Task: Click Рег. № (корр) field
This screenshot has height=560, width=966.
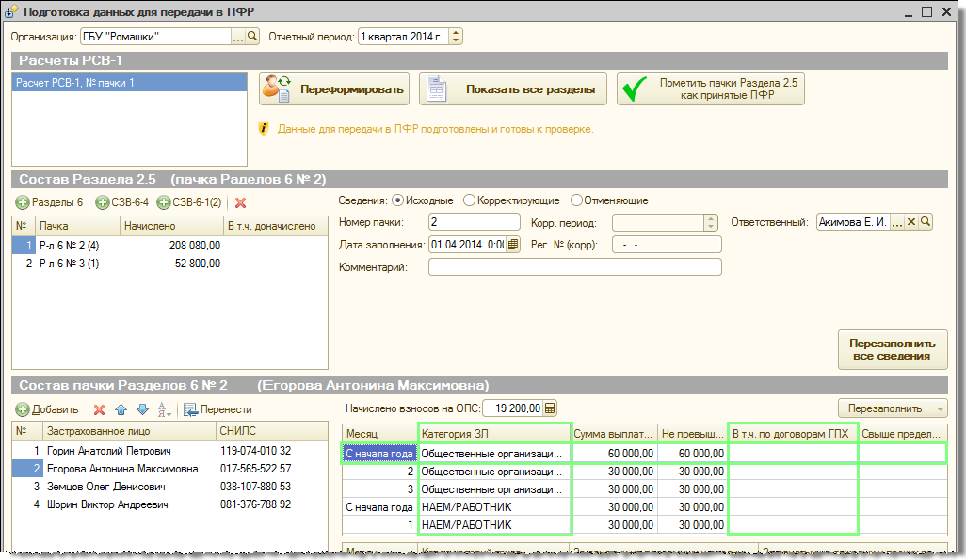Action: tap(667, 245)
